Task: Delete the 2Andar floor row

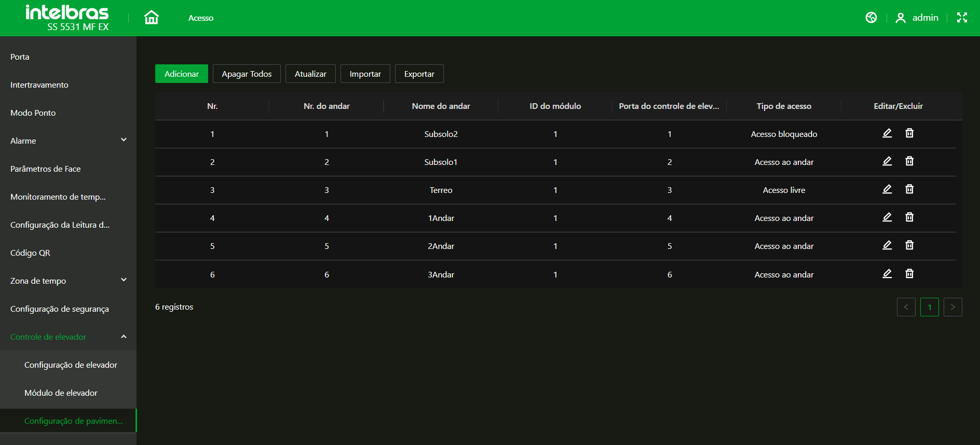Action: pos(909,245)
